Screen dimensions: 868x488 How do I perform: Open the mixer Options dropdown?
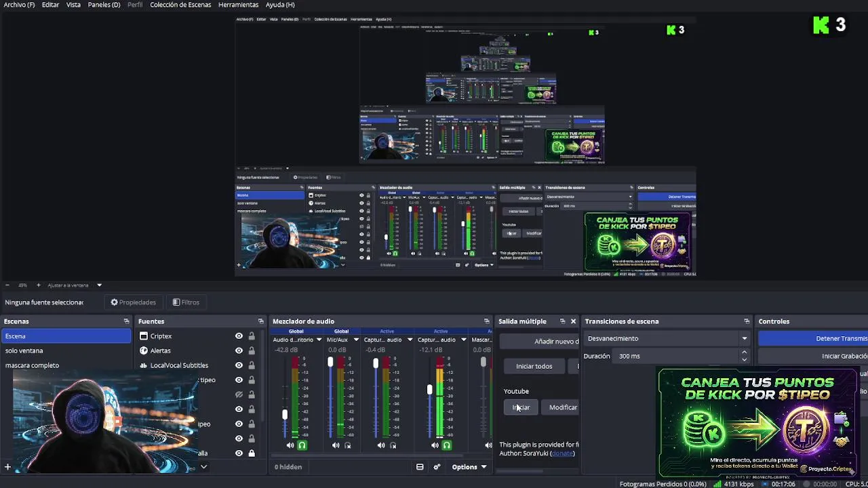[x=469, y=467]
